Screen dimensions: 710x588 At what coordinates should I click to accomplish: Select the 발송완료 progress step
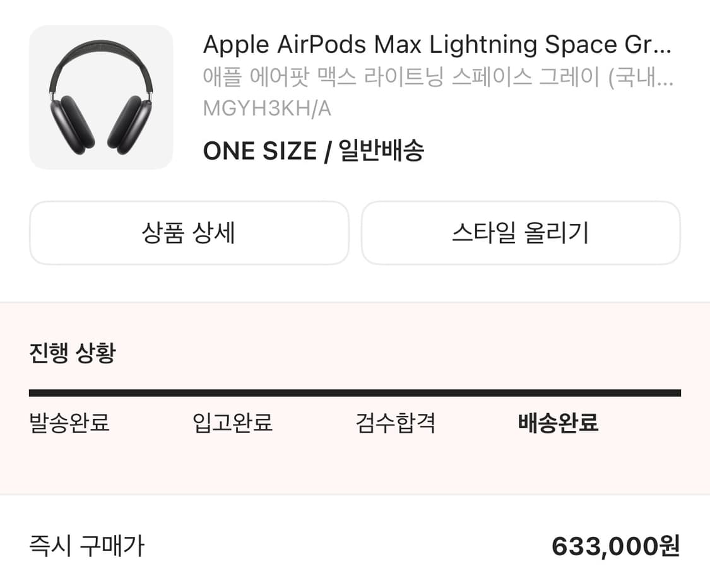click(69, 423)
